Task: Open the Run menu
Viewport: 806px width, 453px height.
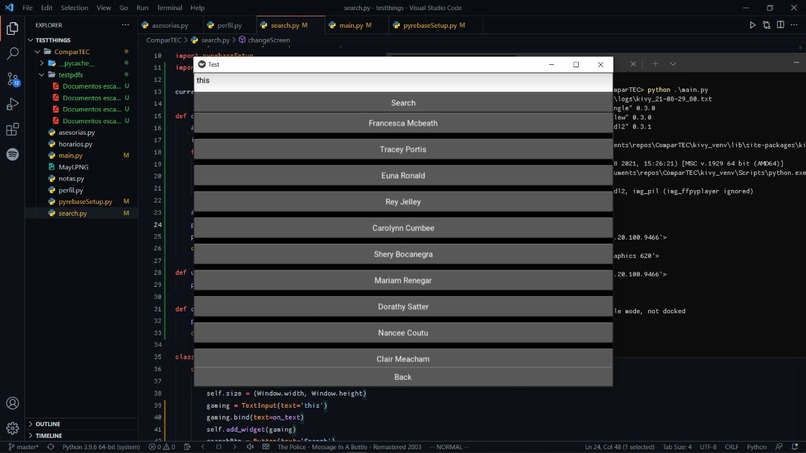Action: tap(142, 8)
